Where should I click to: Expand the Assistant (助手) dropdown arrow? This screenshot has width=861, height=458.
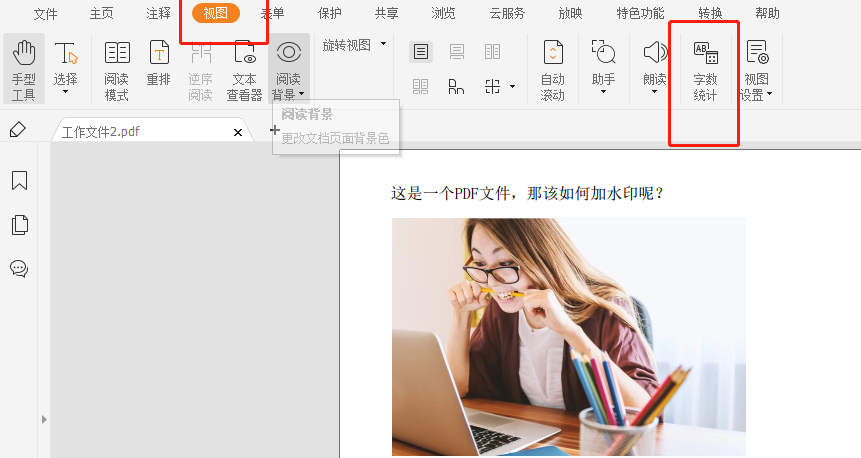coord(603,92)
